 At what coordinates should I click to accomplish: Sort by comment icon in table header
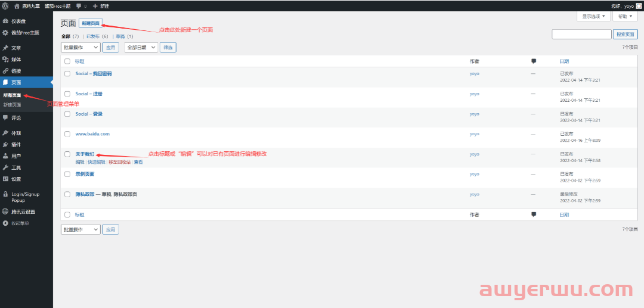point(534,61)
